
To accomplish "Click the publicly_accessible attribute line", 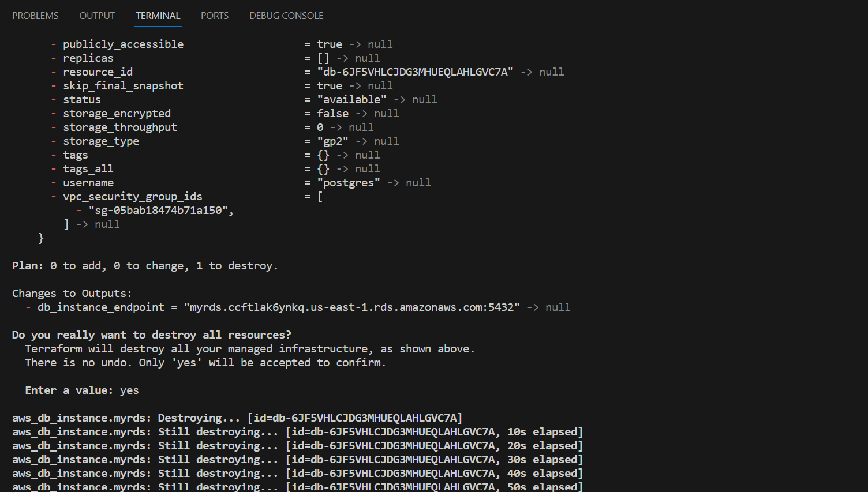I will point(123,44).
